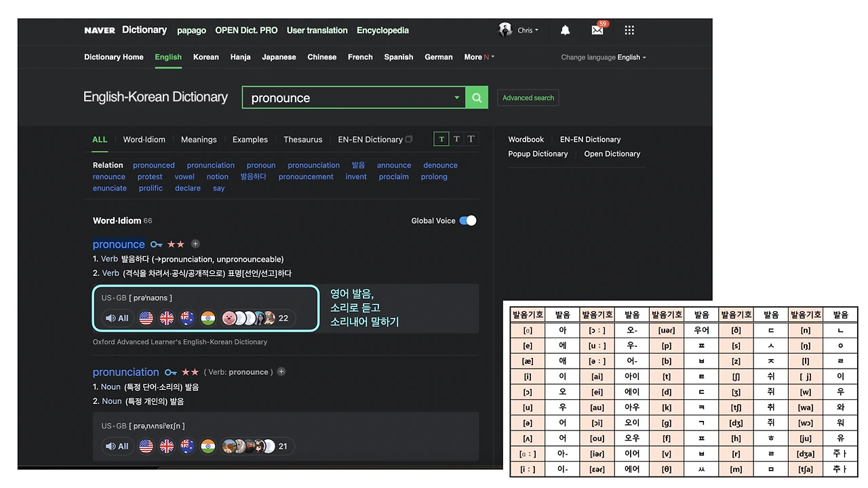This screenshot has height=488, width=868.
Task: Open the Chris account dropdown
Action: click(x=528, y=30)
